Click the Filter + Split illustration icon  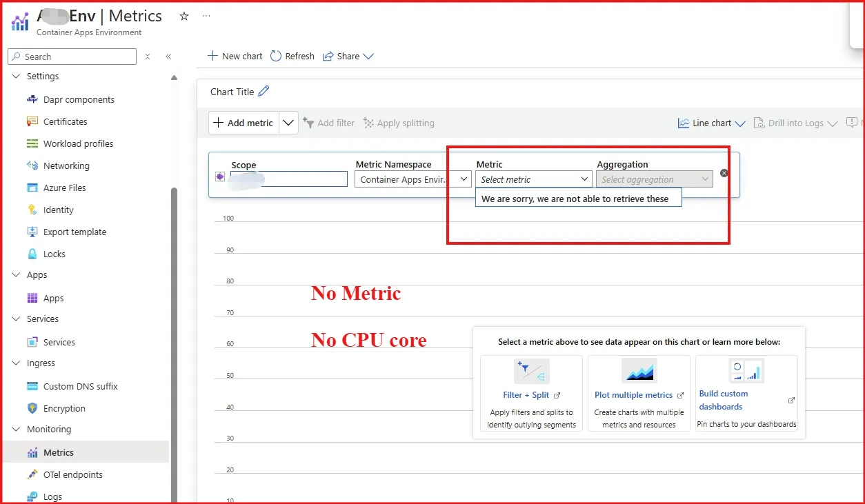[532, 372]
